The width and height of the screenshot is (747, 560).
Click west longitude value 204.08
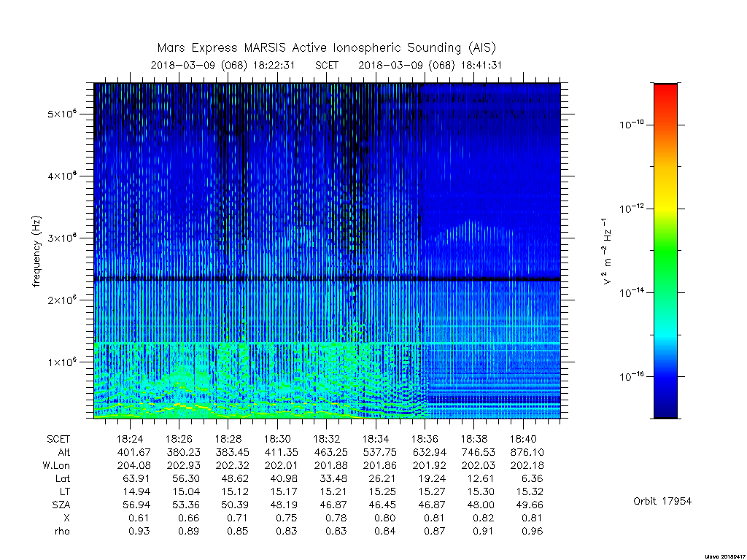pyautogui.click(x=134, y=465)
